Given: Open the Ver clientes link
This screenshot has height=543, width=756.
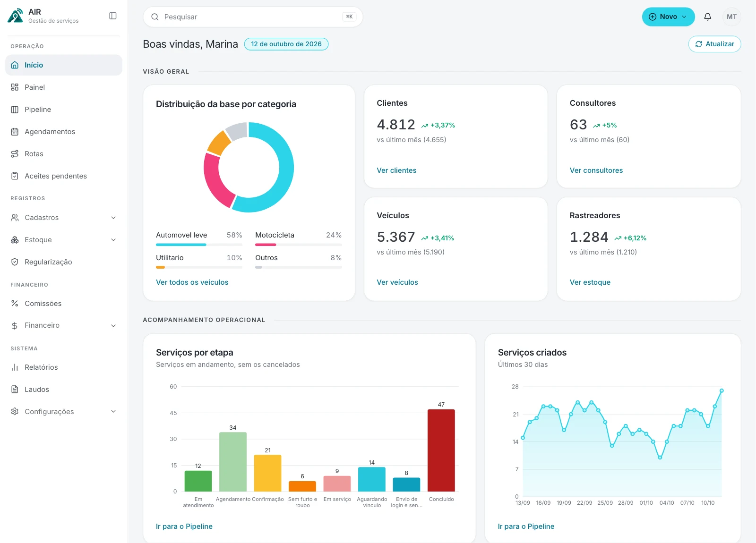Looking at the screenshot, I should [396, 170].
